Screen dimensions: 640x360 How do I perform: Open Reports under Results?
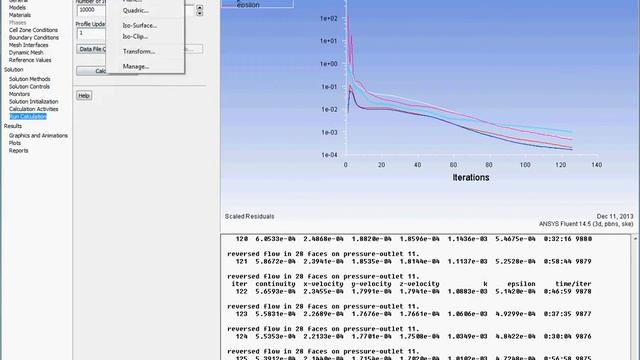click(18, 151)
